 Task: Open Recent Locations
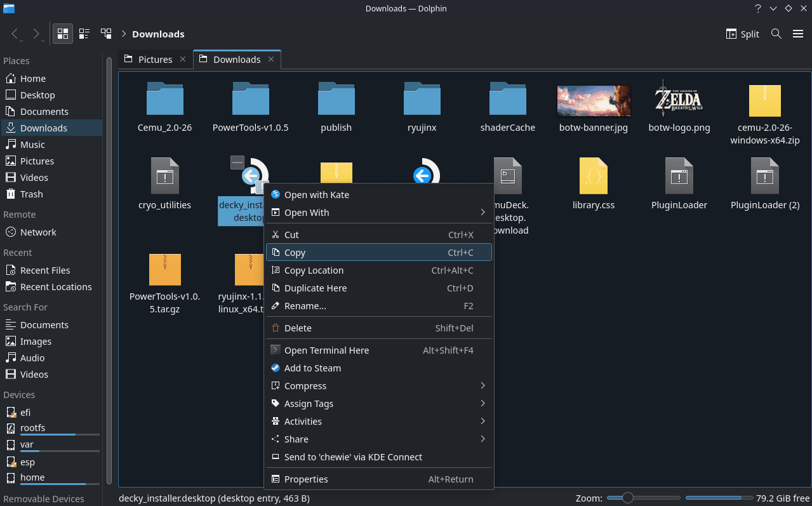coord(51,287)
